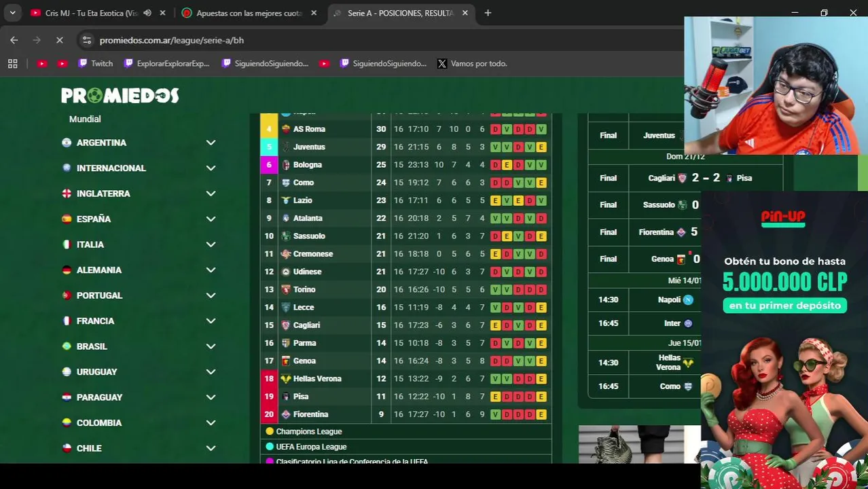Click the Argentina flag icon
Viewport: 868px width, 489px height.
[x=67, y=143]
